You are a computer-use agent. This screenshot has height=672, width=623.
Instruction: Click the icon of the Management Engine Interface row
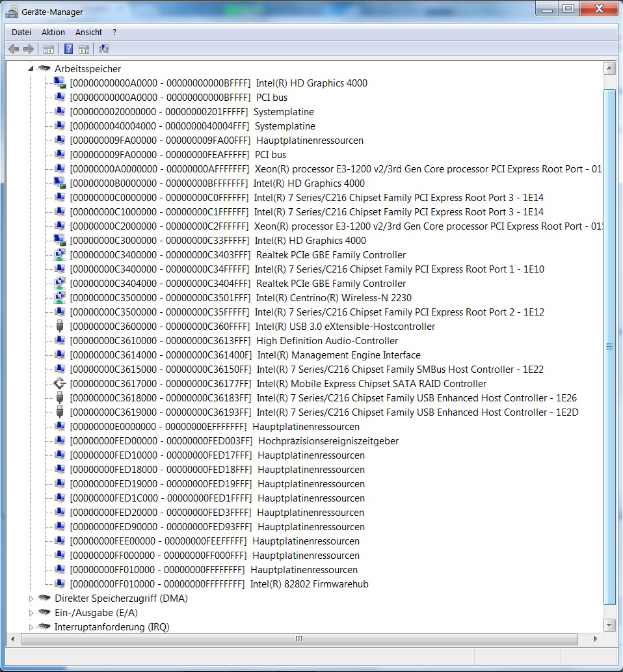point(60,355)
